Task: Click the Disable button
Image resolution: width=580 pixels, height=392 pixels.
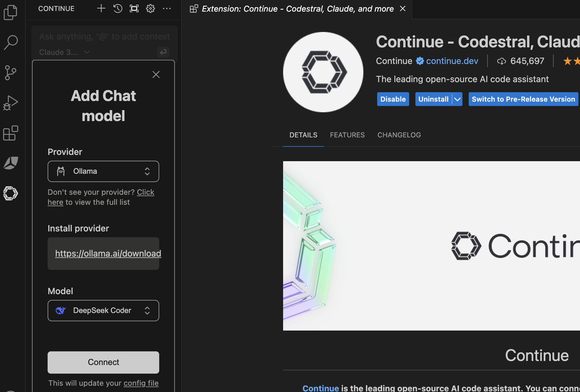Action: (x=393, y=99)
